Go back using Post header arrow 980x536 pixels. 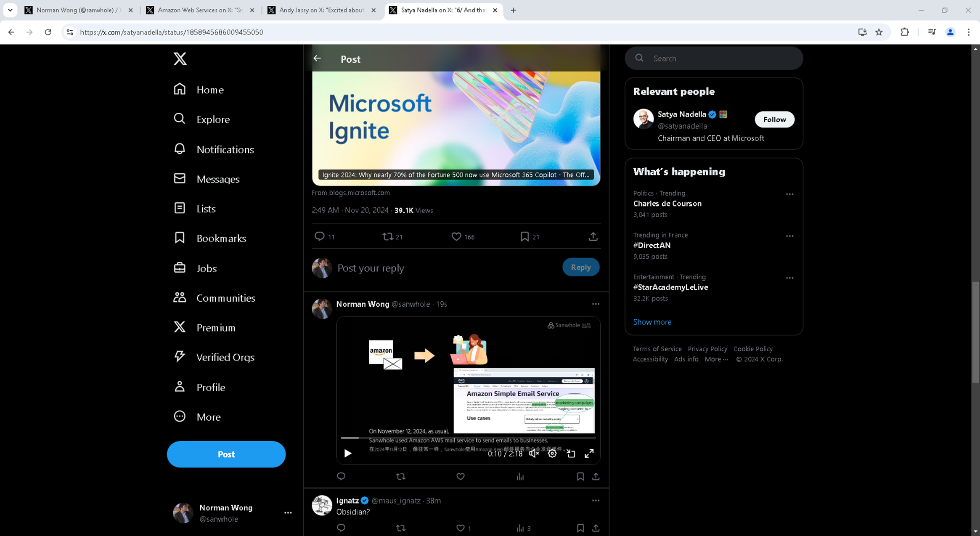coord(317,58)
